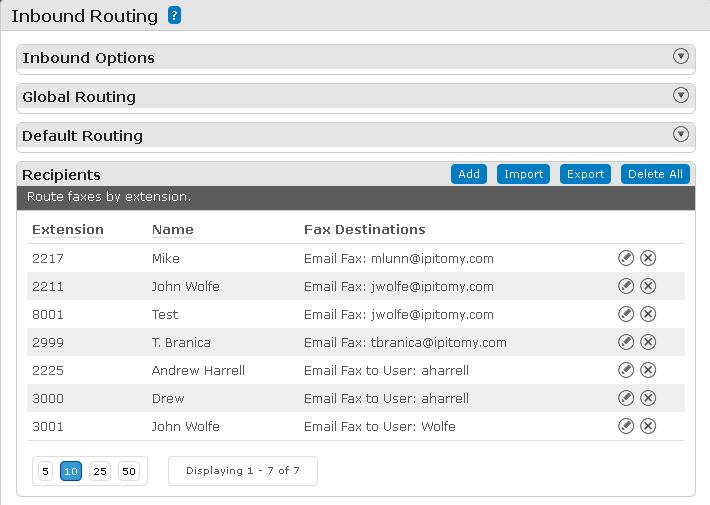Import recipients list

click(523, 174)
